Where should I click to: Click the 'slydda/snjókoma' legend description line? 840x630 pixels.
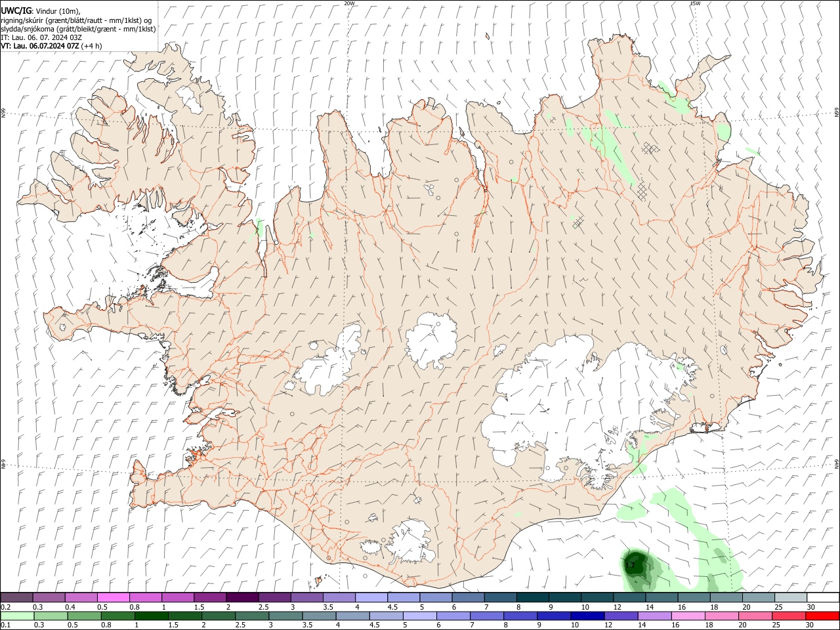[78, 29]
